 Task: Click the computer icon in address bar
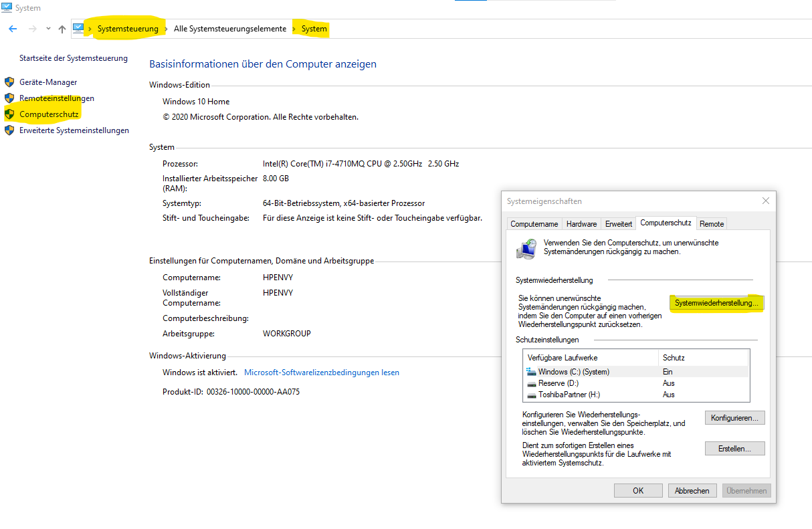tap(78, 28)
